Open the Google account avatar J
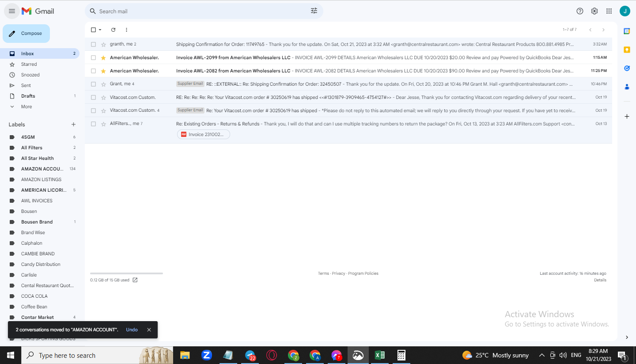 point(625,11)
